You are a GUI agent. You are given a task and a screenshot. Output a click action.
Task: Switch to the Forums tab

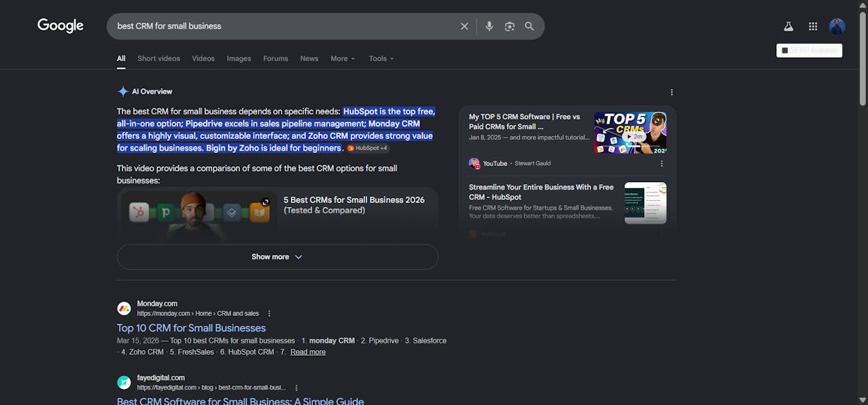point(275,58)
